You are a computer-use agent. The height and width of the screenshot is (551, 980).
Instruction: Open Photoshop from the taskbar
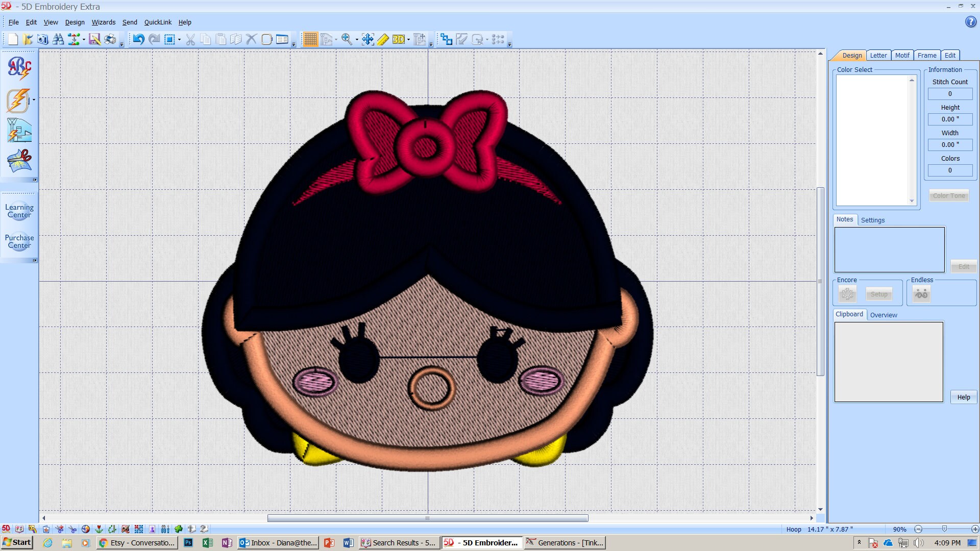point(188,542)
